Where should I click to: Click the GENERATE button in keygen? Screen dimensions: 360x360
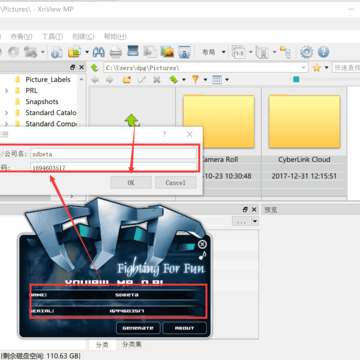(138, 328)
